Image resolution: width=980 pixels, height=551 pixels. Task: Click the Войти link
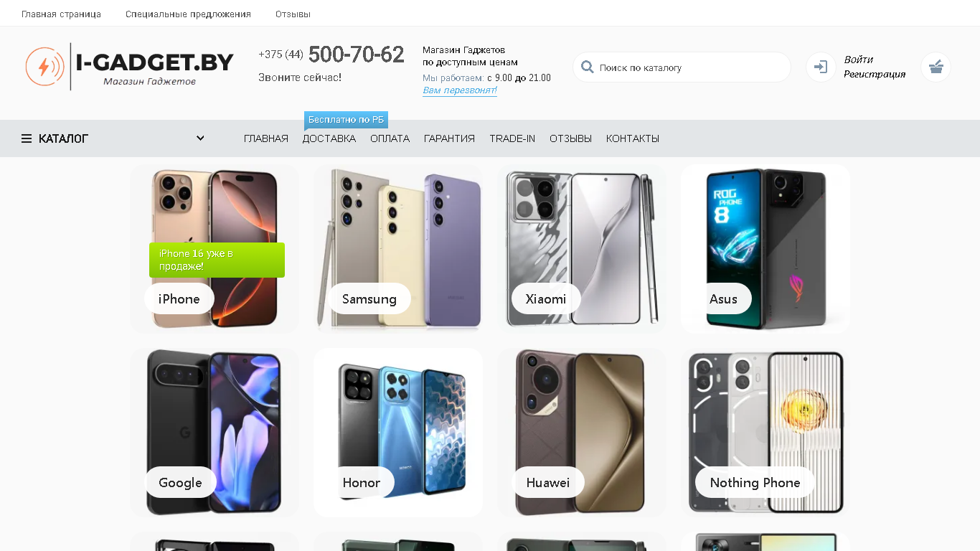coord(859,60)
